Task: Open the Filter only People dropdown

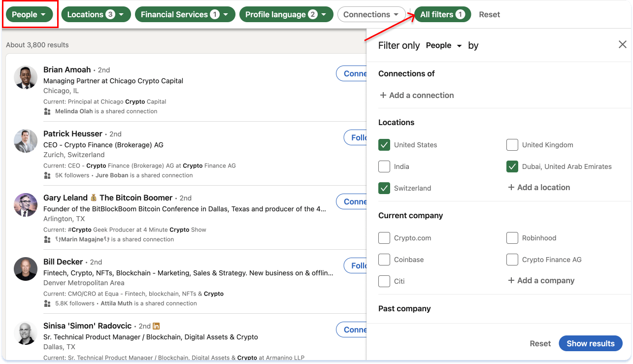Action: pyautogui.click(x=443, y=45)
